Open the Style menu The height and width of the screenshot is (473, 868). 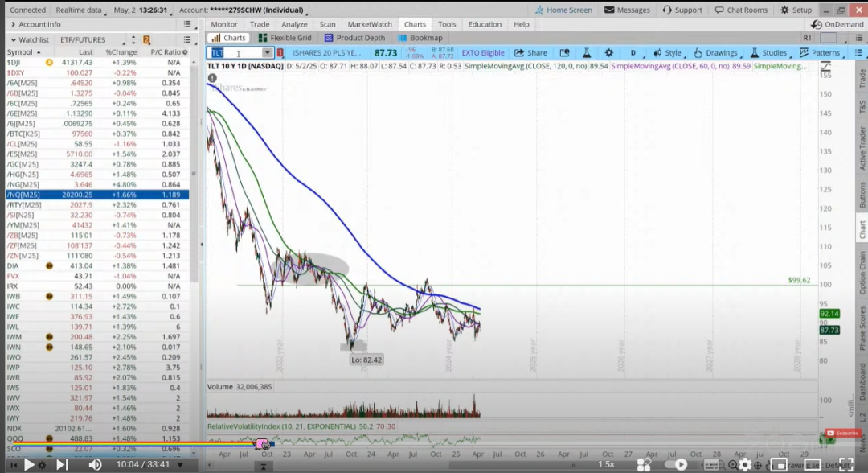(x=668, y=52)
